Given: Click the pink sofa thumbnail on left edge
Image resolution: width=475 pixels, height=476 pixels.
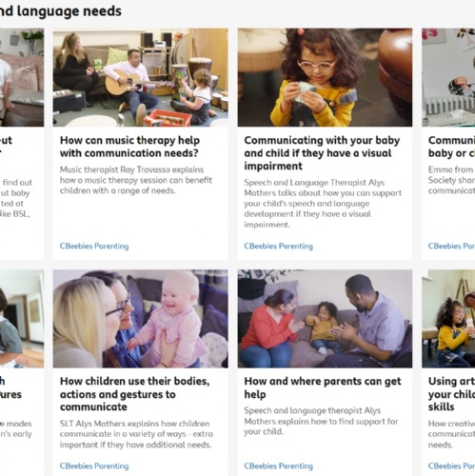Looking at the screenshot, I should click(22, 77).
